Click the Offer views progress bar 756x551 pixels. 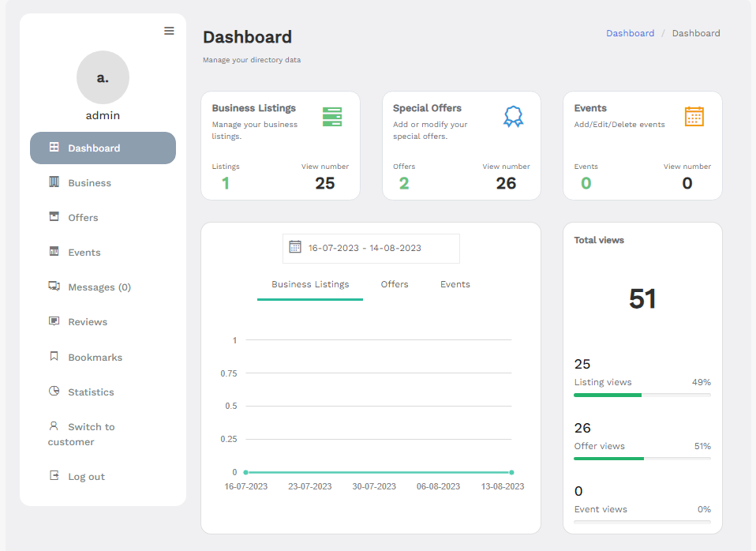pos(642,459)
